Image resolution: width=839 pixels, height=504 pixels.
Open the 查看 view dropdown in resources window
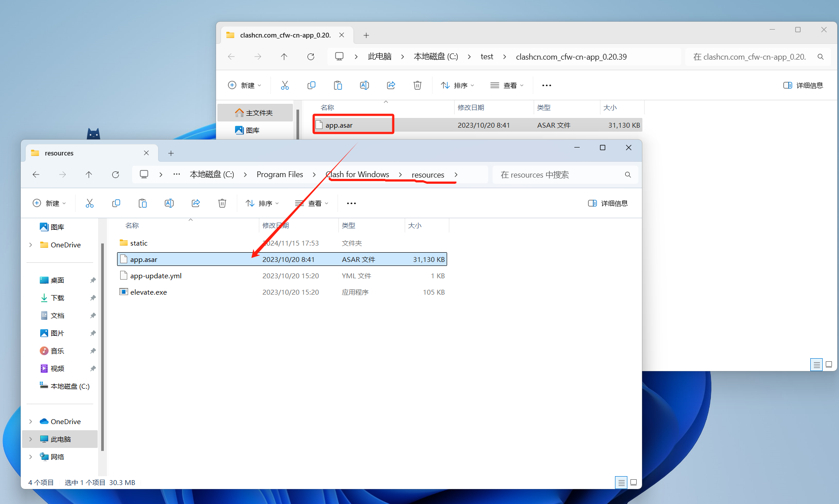(312, 203)
